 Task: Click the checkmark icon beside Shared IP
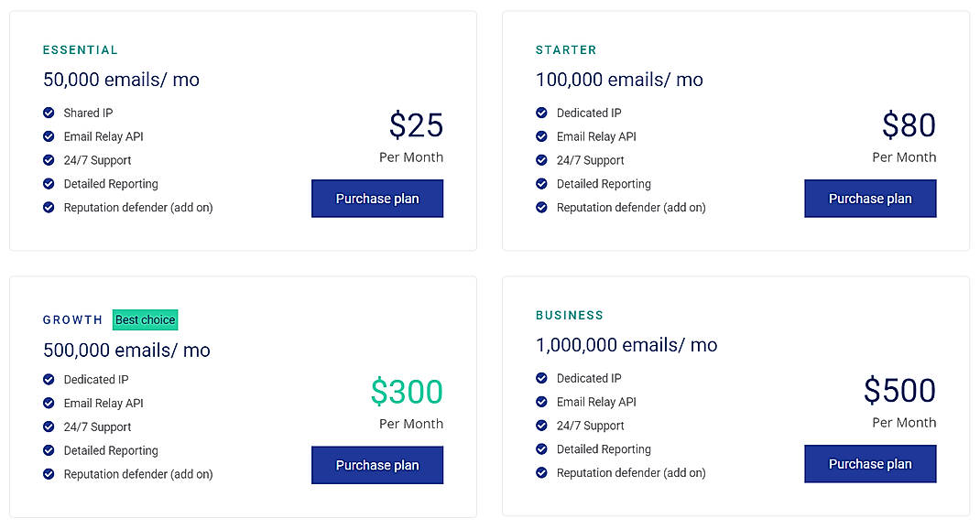(x=49, y=113)
